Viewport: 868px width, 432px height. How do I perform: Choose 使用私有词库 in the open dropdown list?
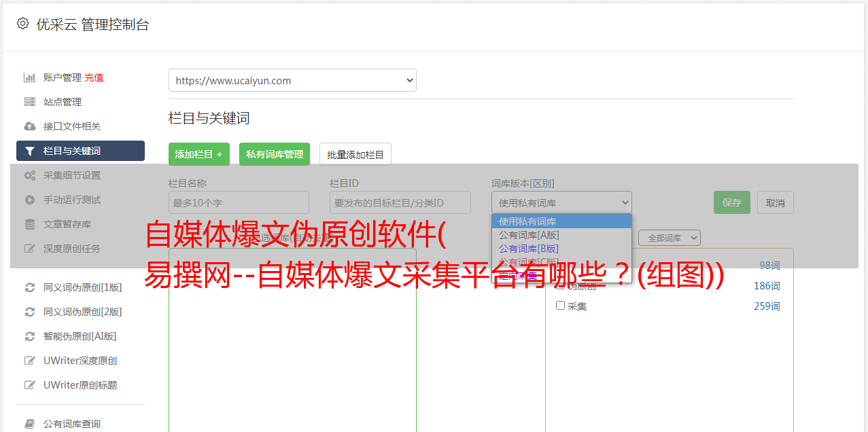(x=561, y=221)
